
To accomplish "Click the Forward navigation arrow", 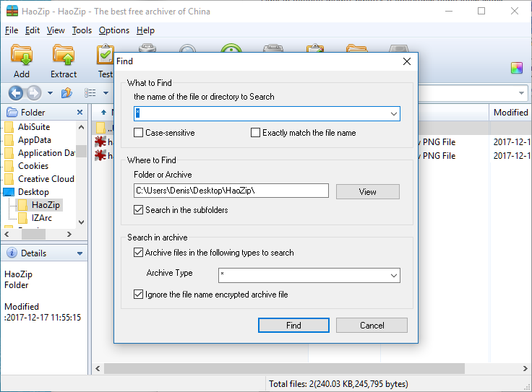I will click(33, 93).
